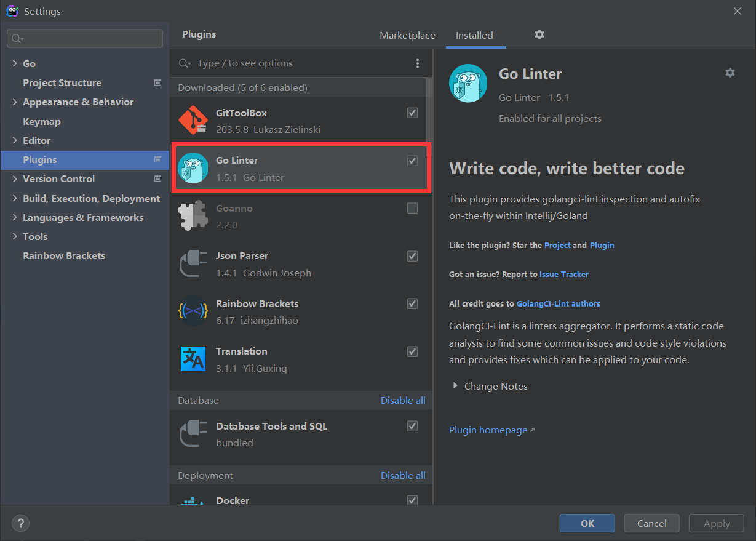756x541 pixels.
Task: Expand the Version Control section
Action: pyautogui.click(x=15, y=178)
